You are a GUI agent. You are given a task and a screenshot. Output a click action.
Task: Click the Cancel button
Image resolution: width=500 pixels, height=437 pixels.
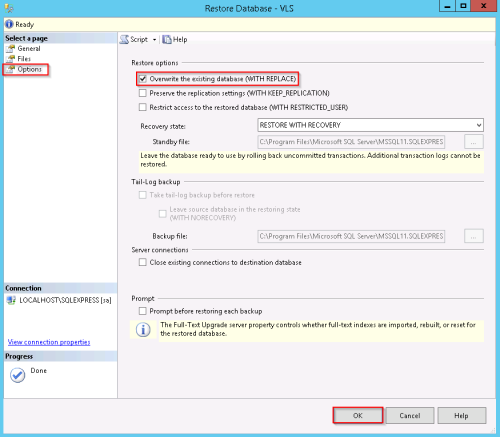[x=410, y=415]
